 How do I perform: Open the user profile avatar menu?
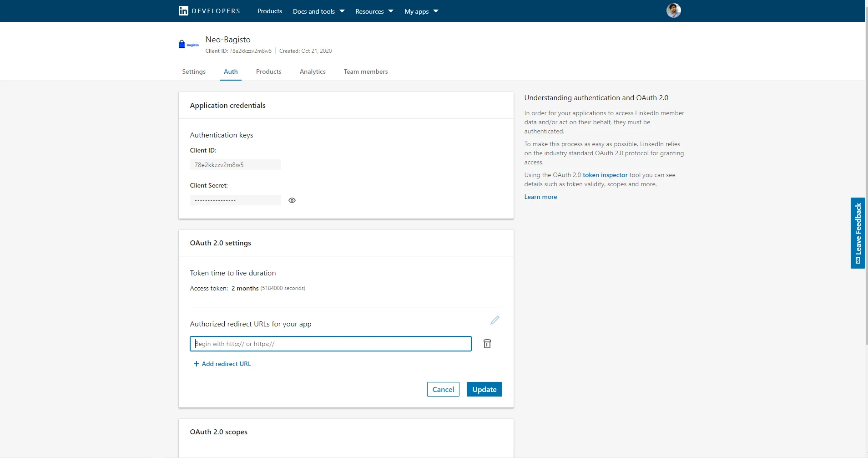(x=673, y=10)
